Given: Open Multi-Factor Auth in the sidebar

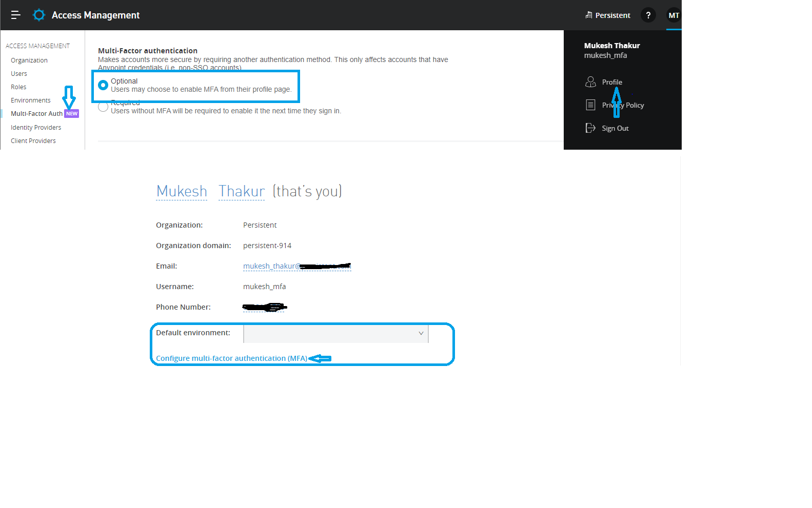Looking at the screenshot, I should coord(36,113).
